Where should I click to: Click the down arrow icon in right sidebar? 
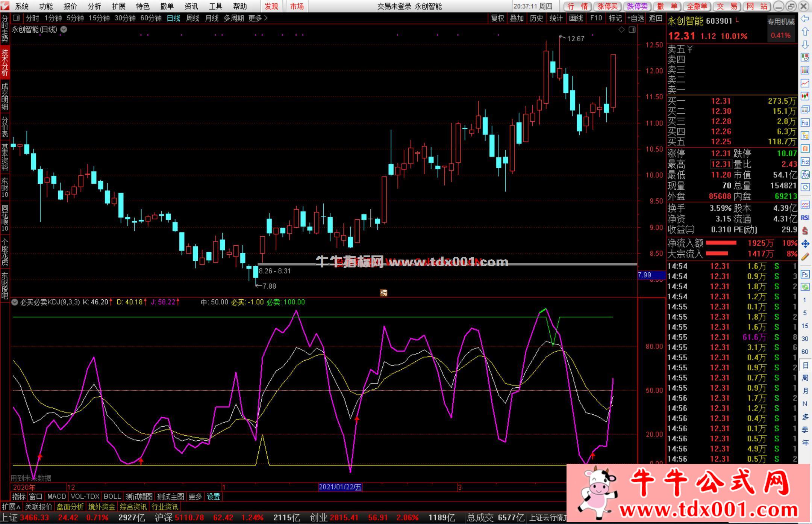[805, 45]
